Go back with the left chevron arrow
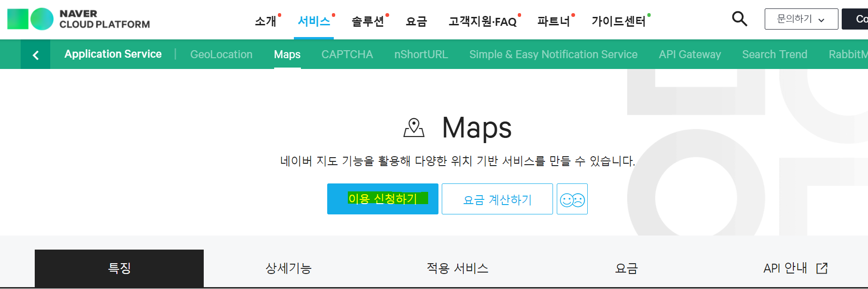 (x=36, y=55)
